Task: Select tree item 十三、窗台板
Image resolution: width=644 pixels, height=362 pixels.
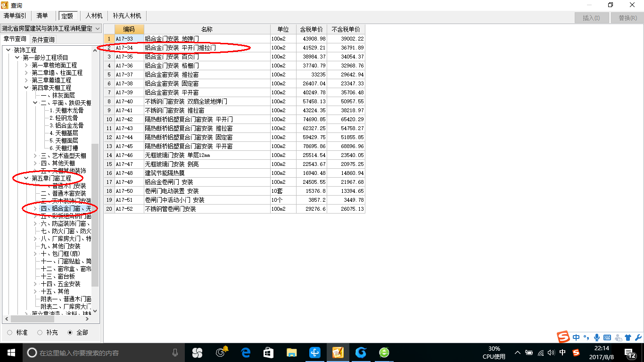Action: click(x=58, y=276)
